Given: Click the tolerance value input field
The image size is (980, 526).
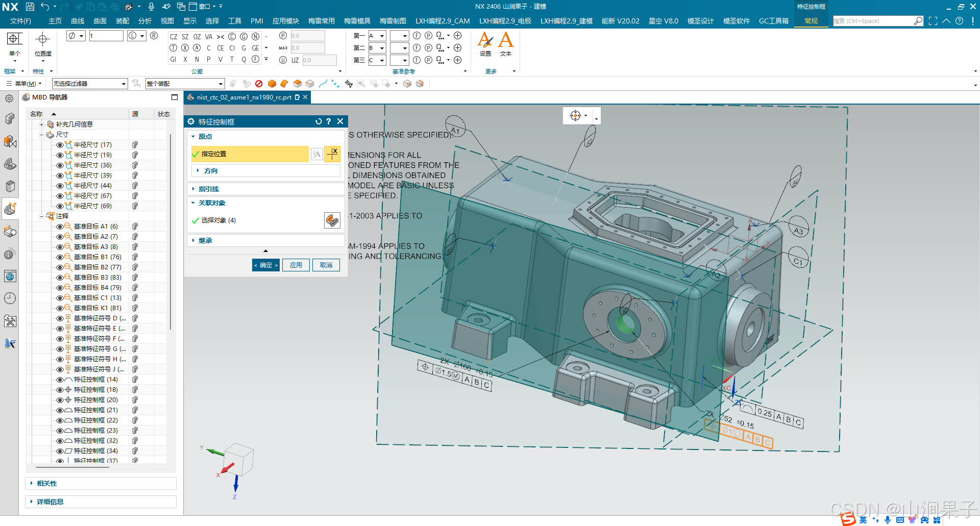Looking at the screenshot, I should pos(106,36).
